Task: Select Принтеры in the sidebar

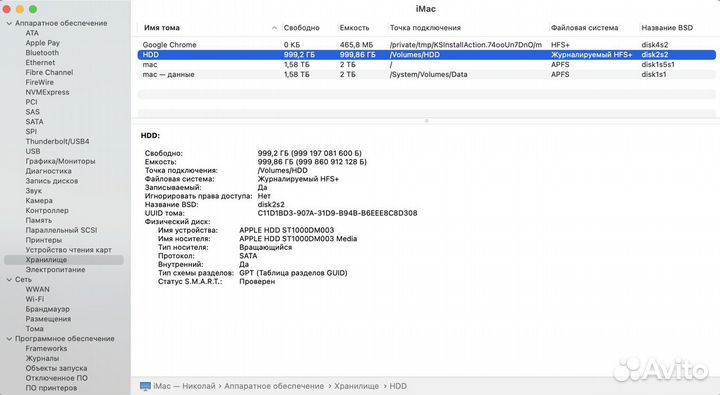Action: (44, 240)
